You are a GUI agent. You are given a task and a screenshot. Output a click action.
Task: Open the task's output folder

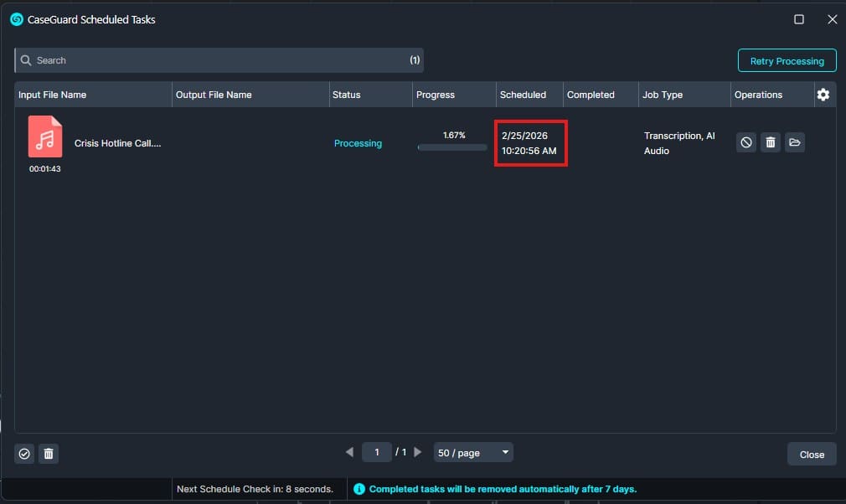click(795, 143)
